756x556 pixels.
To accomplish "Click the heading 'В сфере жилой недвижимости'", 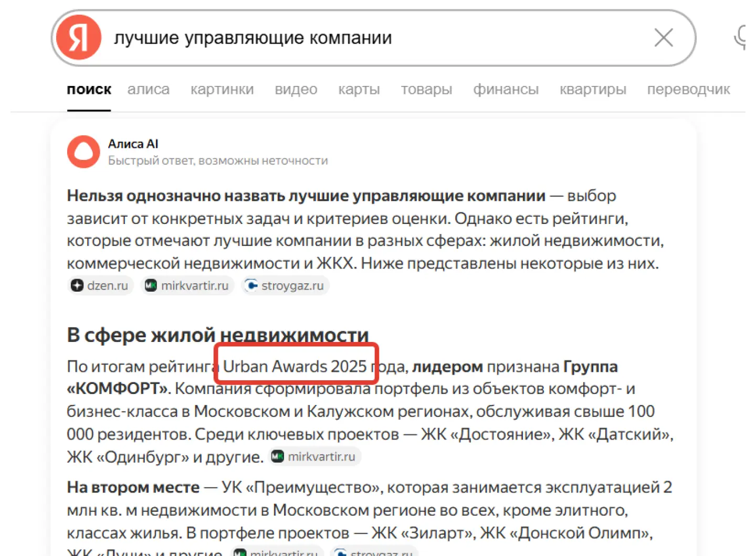I will [x=218, y=335].
